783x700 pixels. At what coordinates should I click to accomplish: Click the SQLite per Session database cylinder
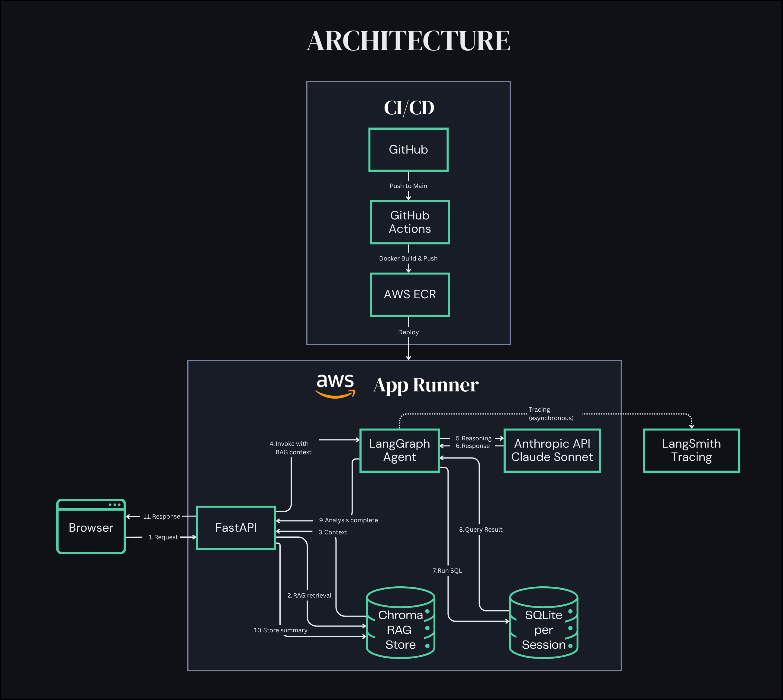coord(543,623)
